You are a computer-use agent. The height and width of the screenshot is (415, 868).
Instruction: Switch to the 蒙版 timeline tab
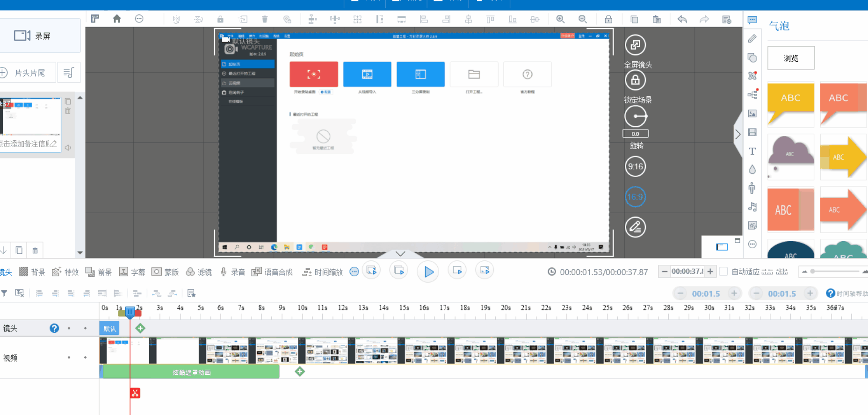(x=166, y=272)
